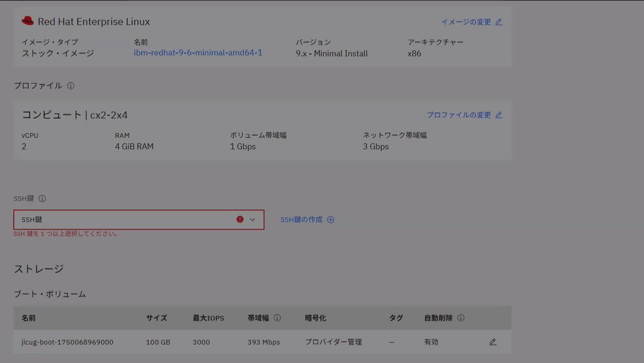Click 4 GiB RAM value

tap(134, 146)
